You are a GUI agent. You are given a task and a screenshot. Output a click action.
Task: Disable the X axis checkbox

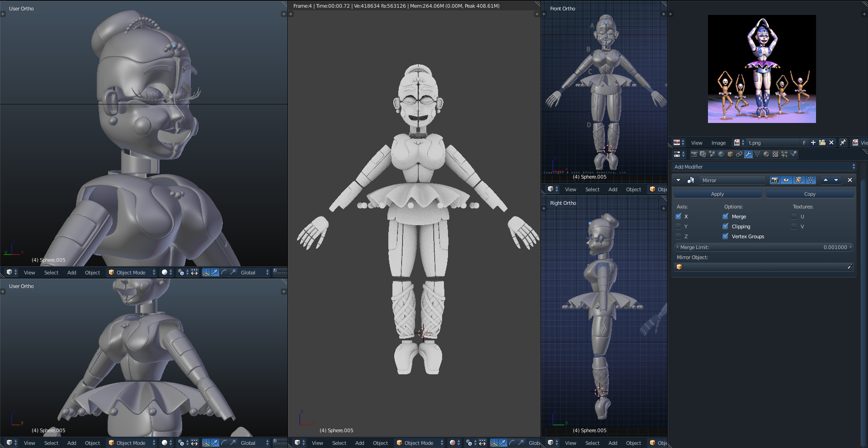tap(679, 216)
